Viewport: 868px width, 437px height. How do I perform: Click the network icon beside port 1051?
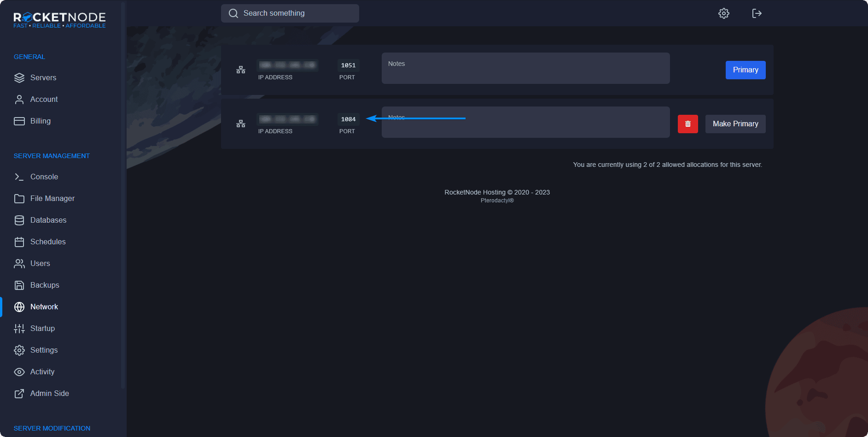pyautogui.click(x=241, y=70)
